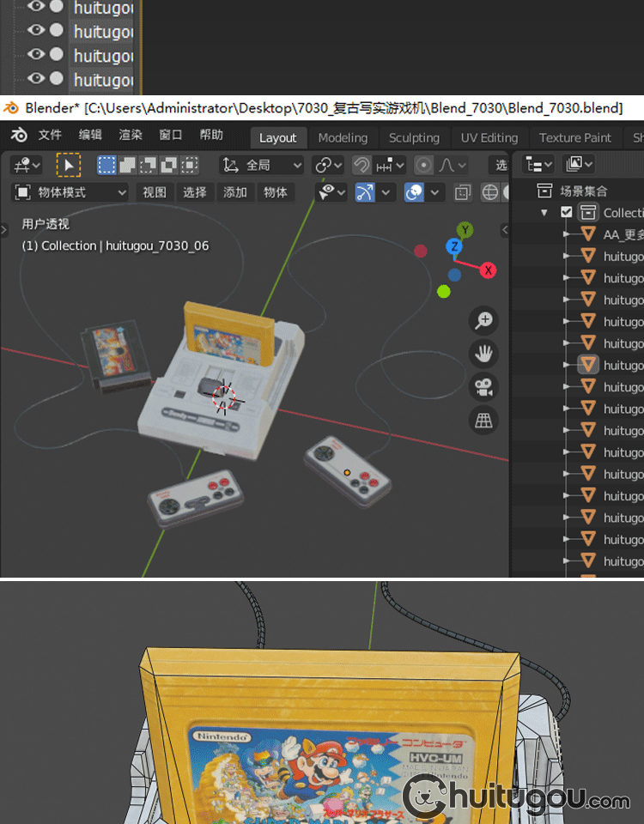This screenshot has width=644, height=824.
Task: Toggle proportional editing circle button
Action: click(423, 165)
